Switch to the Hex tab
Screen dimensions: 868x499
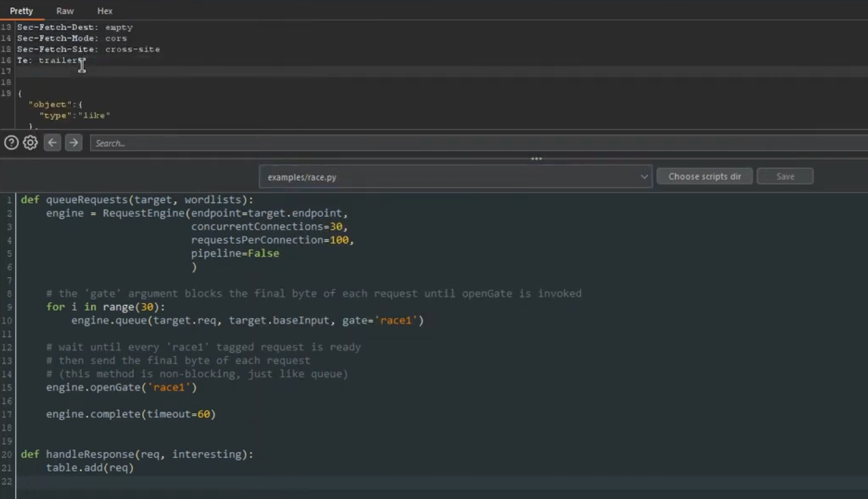point(104,11)
